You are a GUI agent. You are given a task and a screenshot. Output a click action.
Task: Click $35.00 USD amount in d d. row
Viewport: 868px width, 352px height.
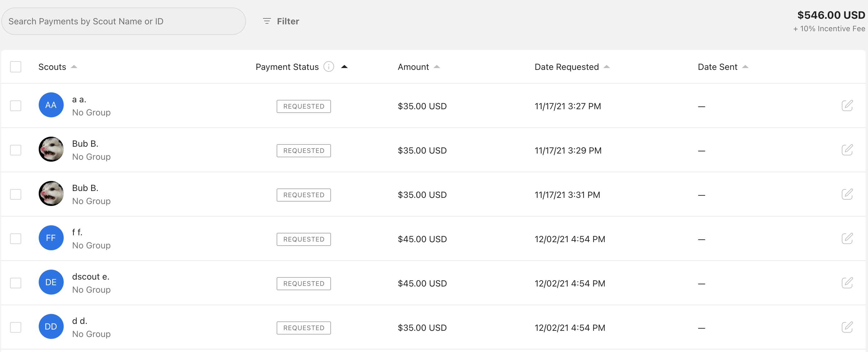422,328
